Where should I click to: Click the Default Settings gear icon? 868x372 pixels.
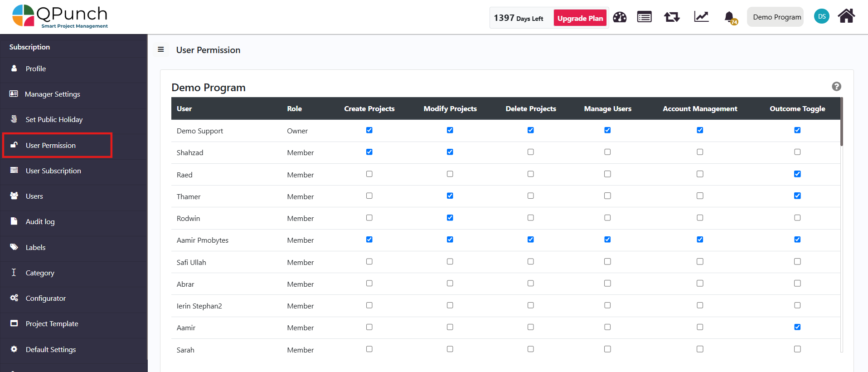click(x=14, y=349)
